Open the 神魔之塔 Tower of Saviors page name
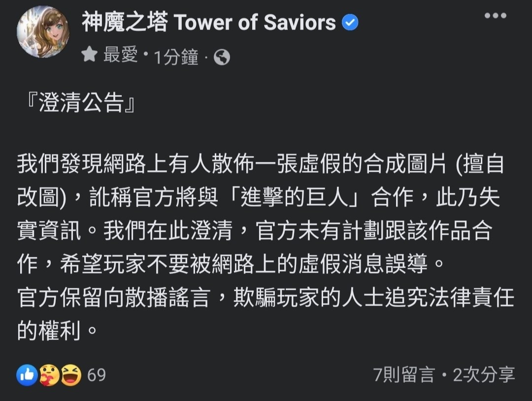The width and height of the screenshot is (532, 401). (207, 22)
